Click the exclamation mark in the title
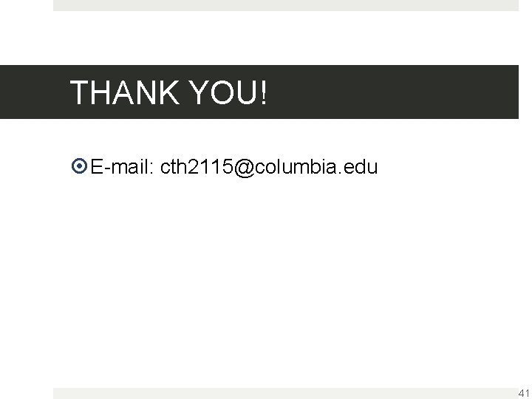 coord(264,92)
